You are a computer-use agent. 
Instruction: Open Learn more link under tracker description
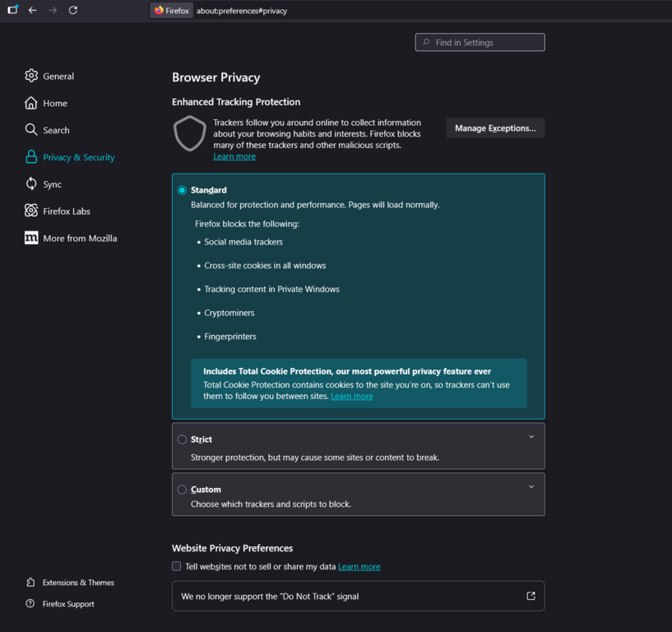(x=234, y=156)
